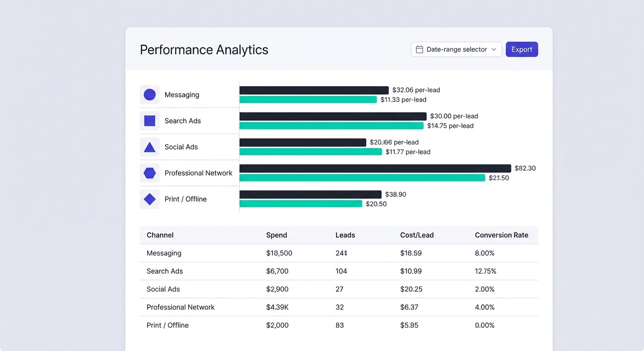
Task: Select the $4.39K spend cell
Action: [277, 307]
